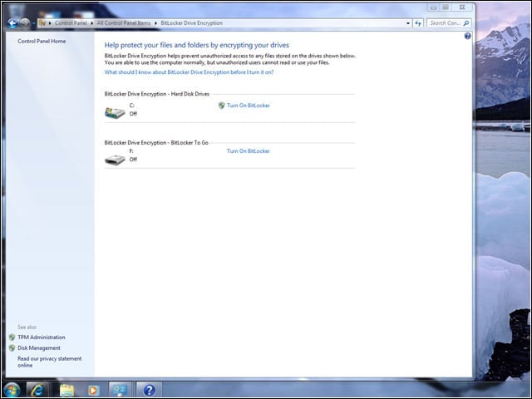Open 'What should I know about BitLocker' link

pyautogui.click(x=189, y=72)
